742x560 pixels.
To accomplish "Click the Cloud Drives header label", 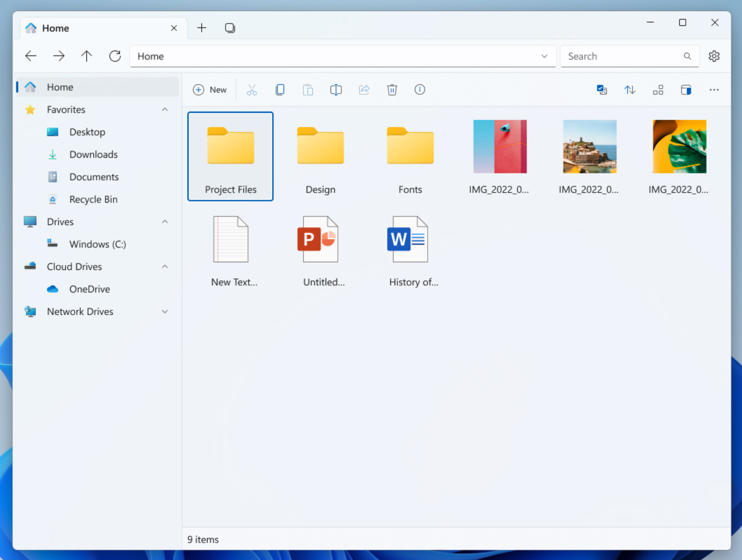I will (x=75, y=267).
